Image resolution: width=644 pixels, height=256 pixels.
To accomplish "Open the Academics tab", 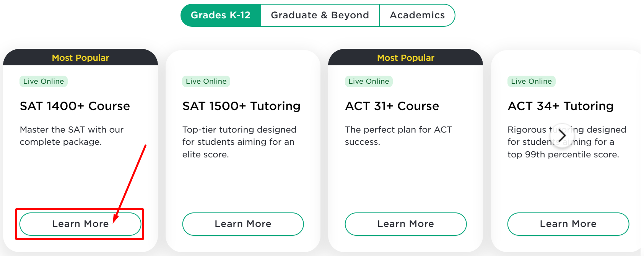I will [417, 15].
